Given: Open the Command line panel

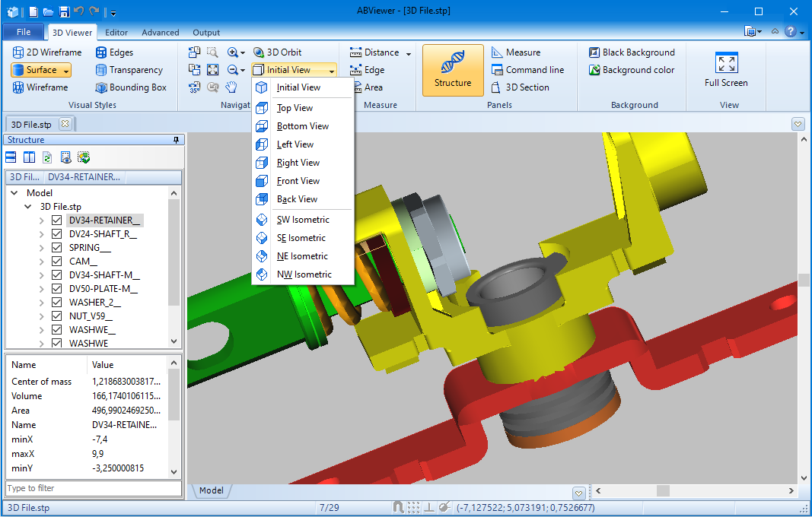Looking at the screenshot, I should tap(527, 70).
